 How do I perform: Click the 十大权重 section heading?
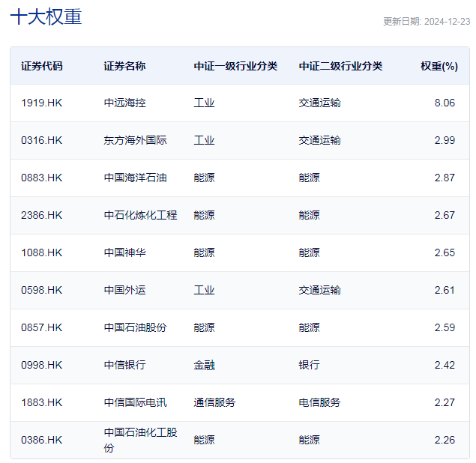point(46,17)
